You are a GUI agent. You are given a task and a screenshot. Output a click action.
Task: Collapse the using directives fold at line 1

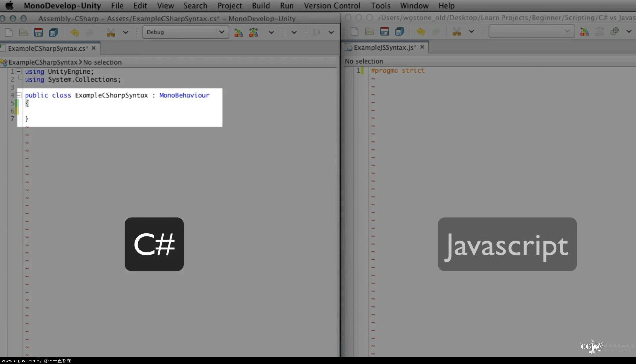point(19,71)
